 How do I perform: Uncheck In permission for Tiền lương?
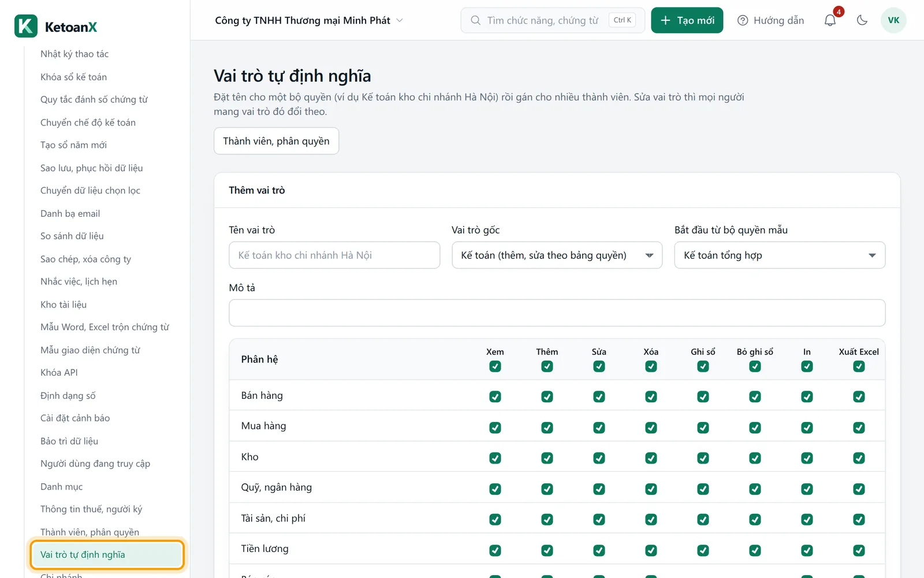807,550
